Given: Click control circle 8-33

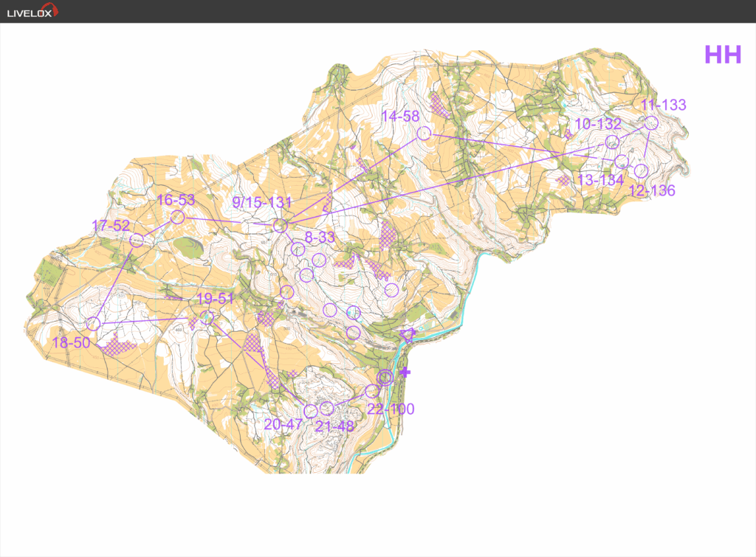Looking at the screenshot, I should pos(298,249).
